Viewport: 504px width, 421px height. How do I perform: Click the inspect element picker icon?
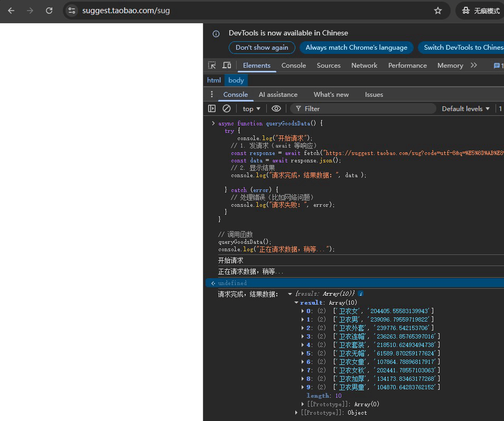212,66
